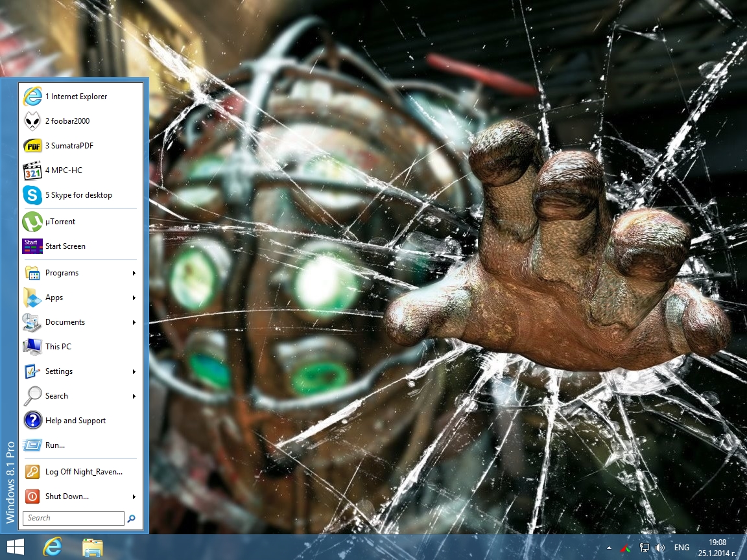Click the Windows Start button on taskbar
Image resolution: width=747 pixels, height=560 pixels.
(x=16, y=547)
